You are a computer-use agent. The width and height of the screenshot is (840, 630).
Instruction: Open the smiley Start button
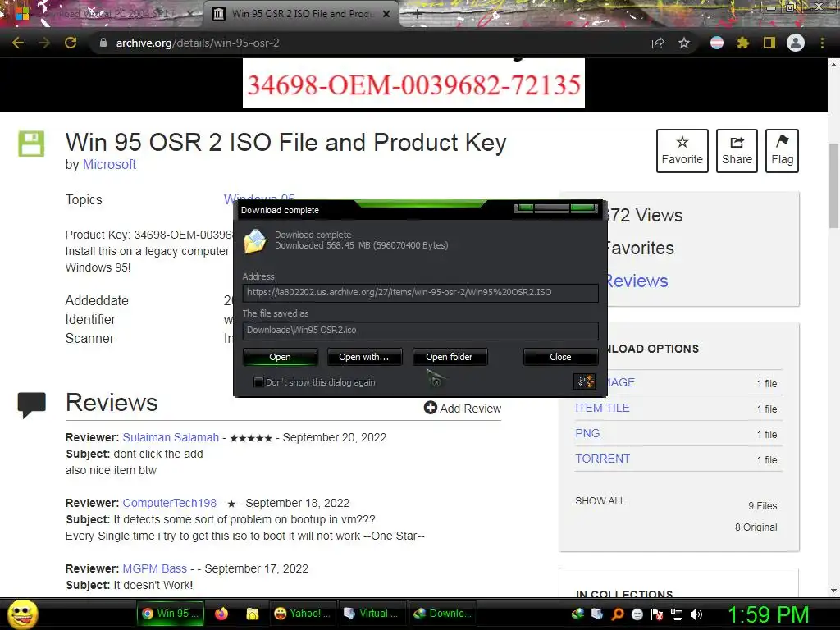[x=22, y=614]
